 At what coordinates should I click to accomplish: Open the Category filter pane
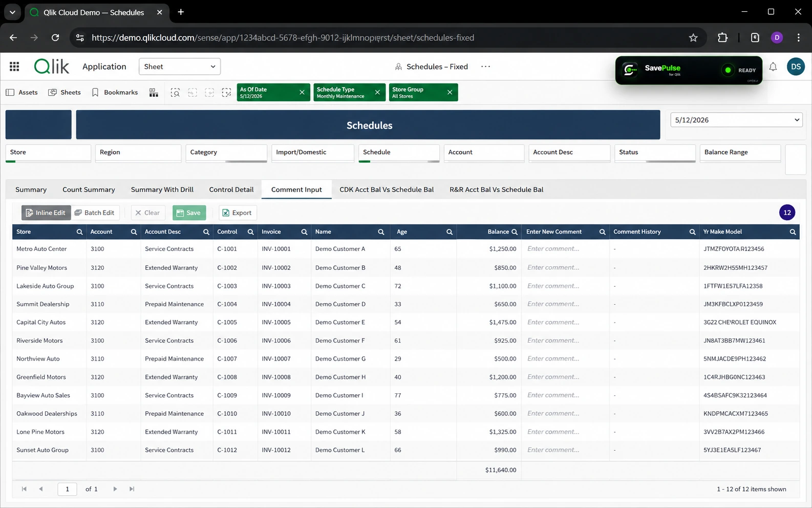click(226, 153)
